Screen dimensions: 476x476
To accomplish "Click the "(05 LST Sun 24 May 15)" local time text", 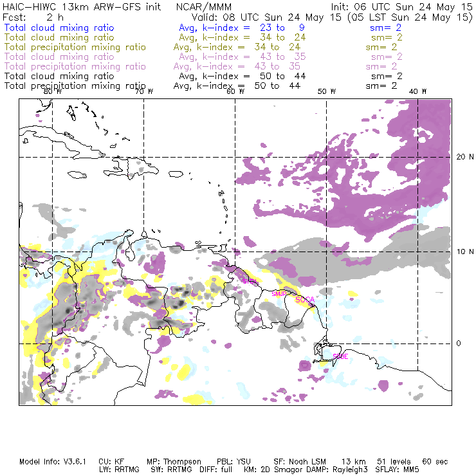I will click(x=410, y=17).
